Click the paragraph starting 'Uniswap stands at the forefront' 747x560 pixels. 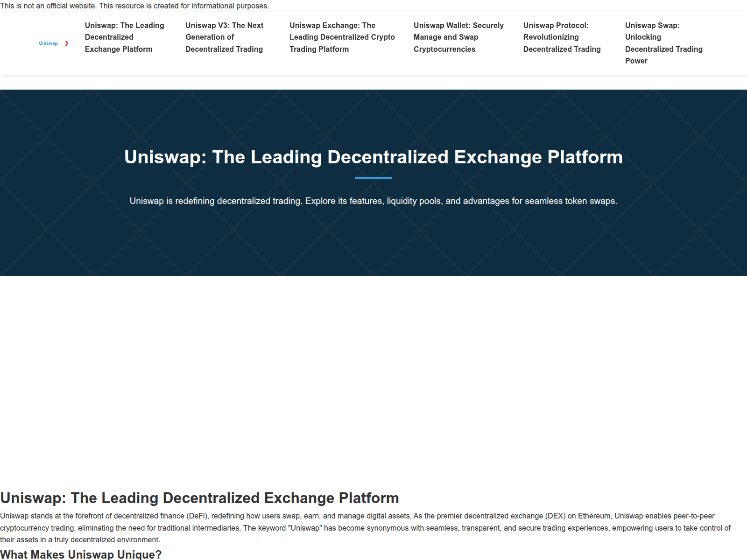(x=366, y=528)
